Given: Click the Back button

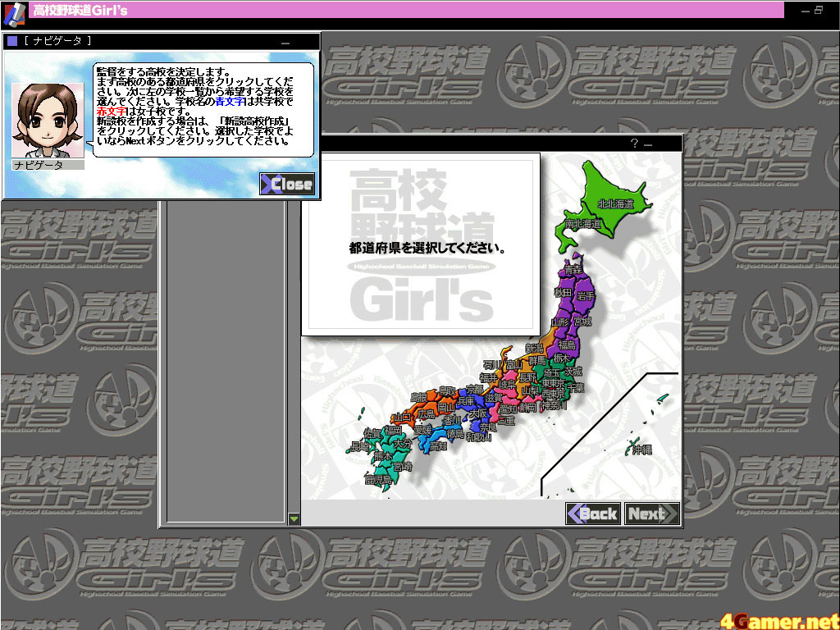Looking at the screenshot, I should tap(593, 514).
